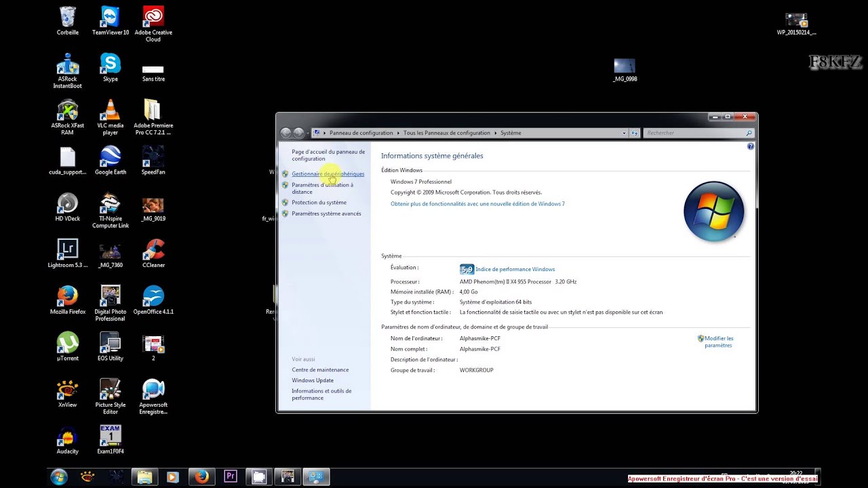Open Skype desktop shortcut
The height and width of the screenshot is (488, 868).
click(111, 67)
